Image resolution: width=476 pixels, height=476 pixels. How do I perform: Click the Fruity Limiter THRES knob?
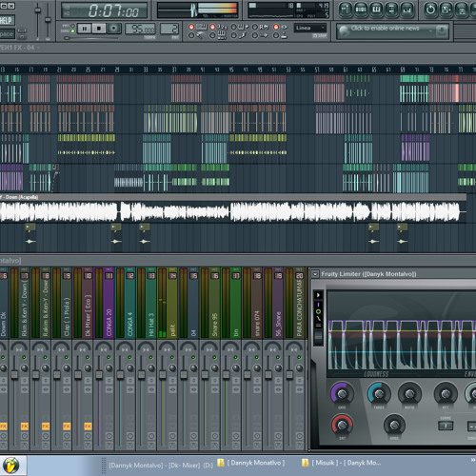point(379,394)
